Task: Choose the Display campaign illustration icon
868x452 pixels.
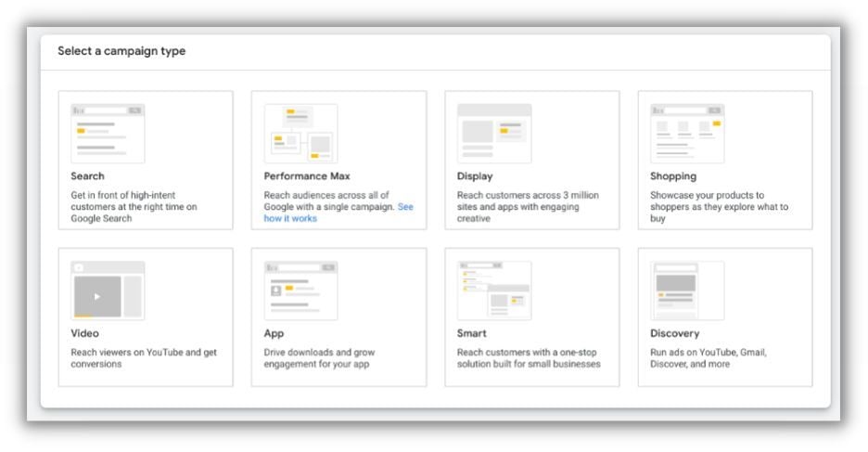Action: point(494,133)
